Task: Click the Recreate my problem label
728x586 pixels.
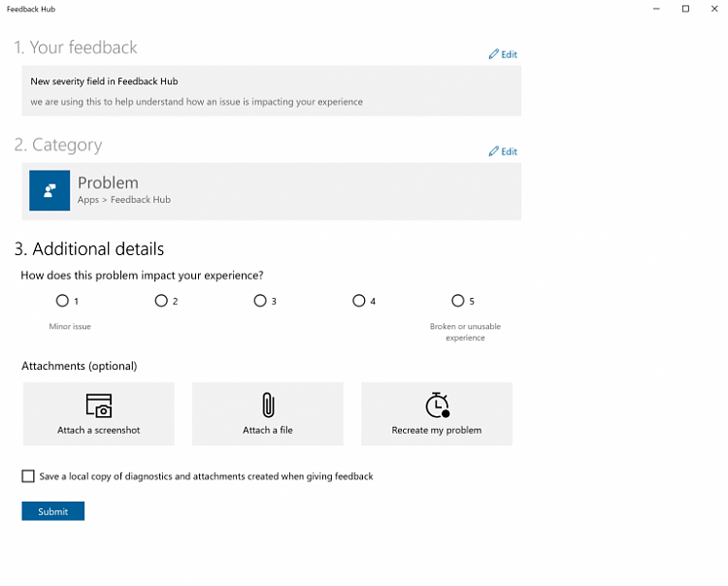Action: tap(437, 430)
